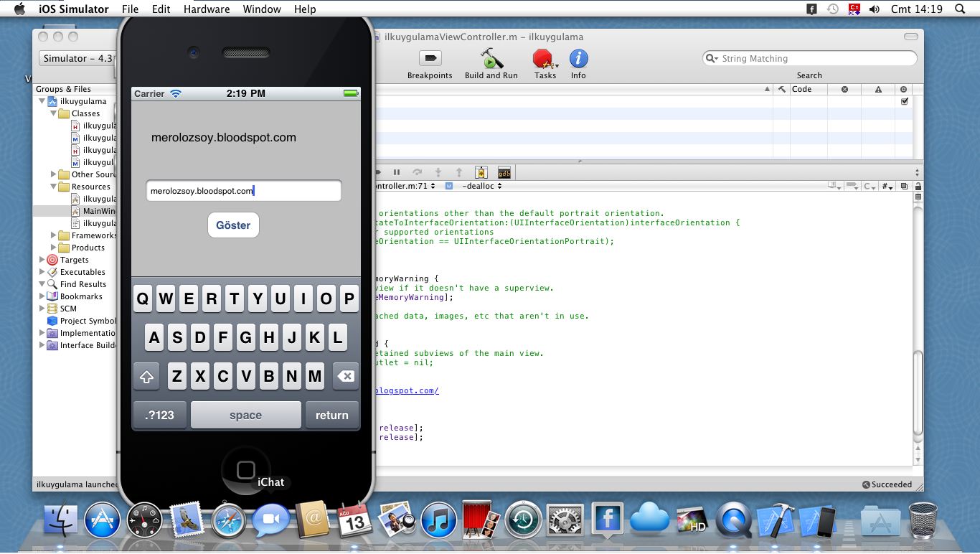This screenshot has height=554, width=980.
Task: Launch QuickTime Player from the Dock
Action: pyautogui.click(x=732, y=520)
